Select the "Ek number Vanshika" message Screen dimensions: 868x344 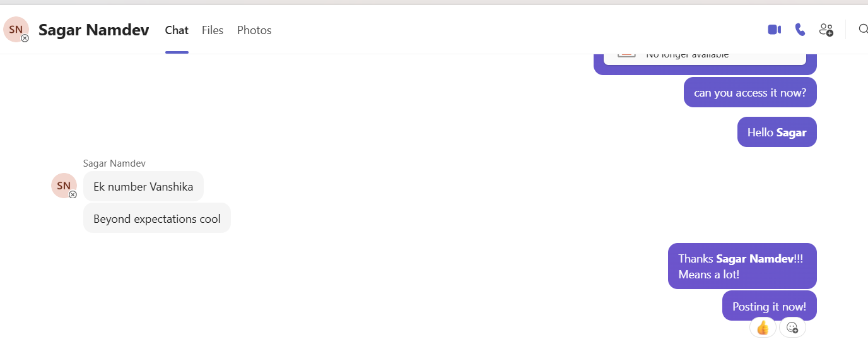pyautogui.click(x=143, y=186)
